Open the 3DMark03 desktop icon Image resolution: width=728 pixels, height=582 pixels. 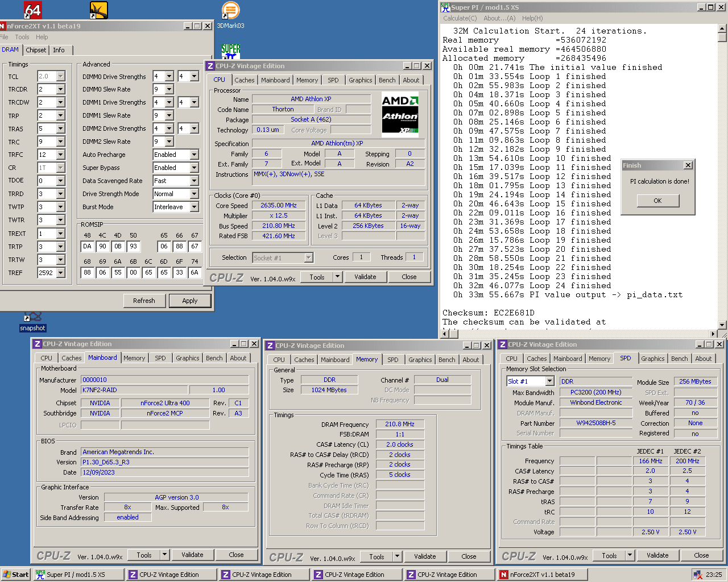pos(230,15)
